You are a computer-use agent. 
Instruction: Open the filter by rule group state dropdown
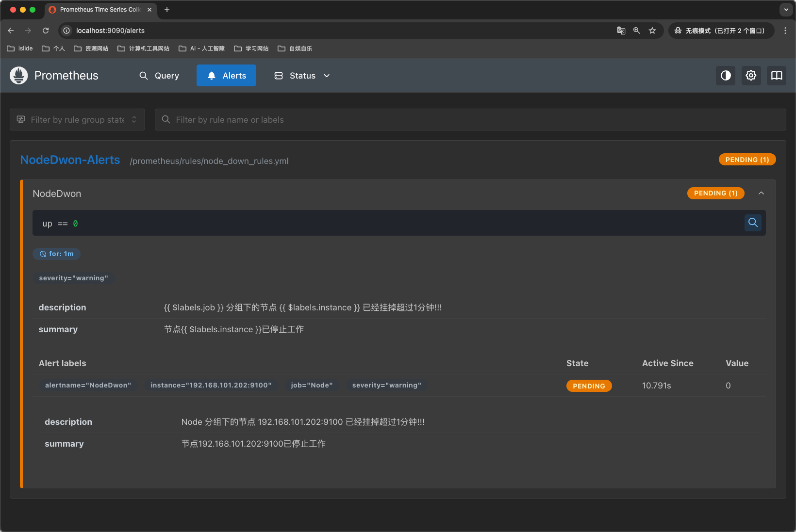point(77,119)
